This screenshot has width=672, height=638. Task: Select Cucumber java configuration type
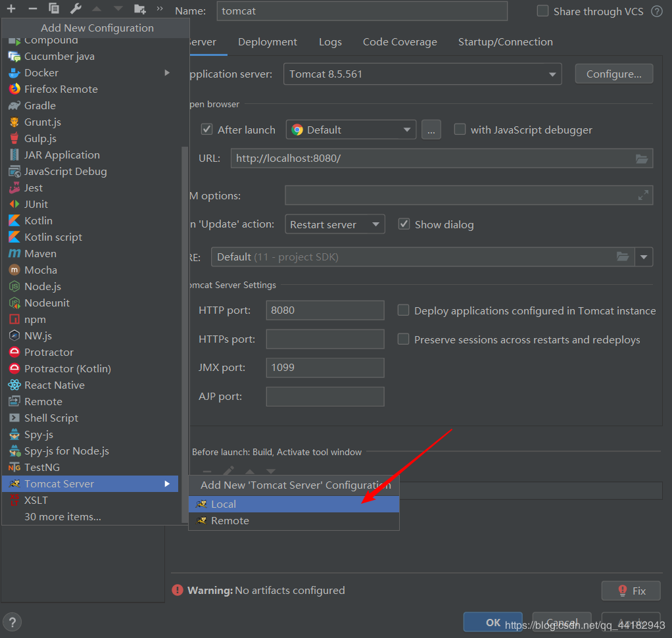90,56
